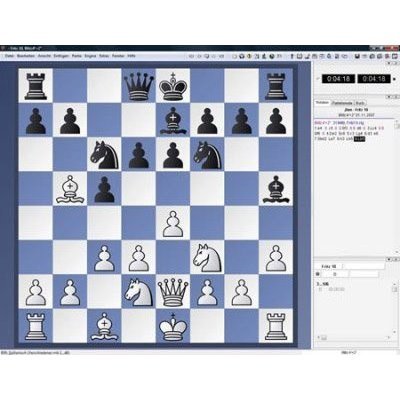Open the Datei menu
This screenshot has height=400, width=400.
pos(9,56)
